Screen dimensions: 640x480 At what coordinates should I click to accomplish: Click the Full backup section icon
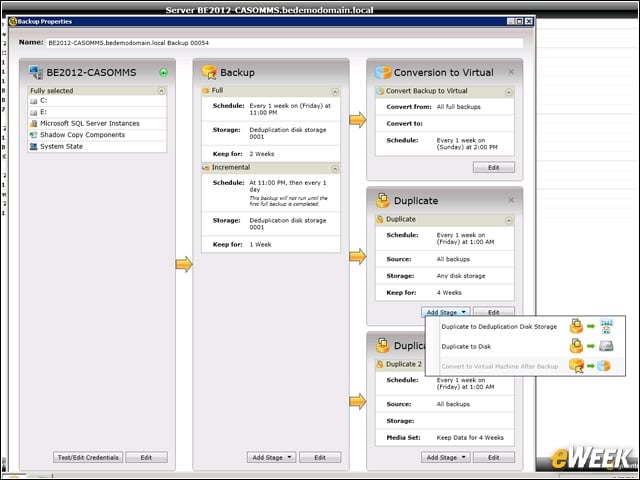(x=206, y=91)
